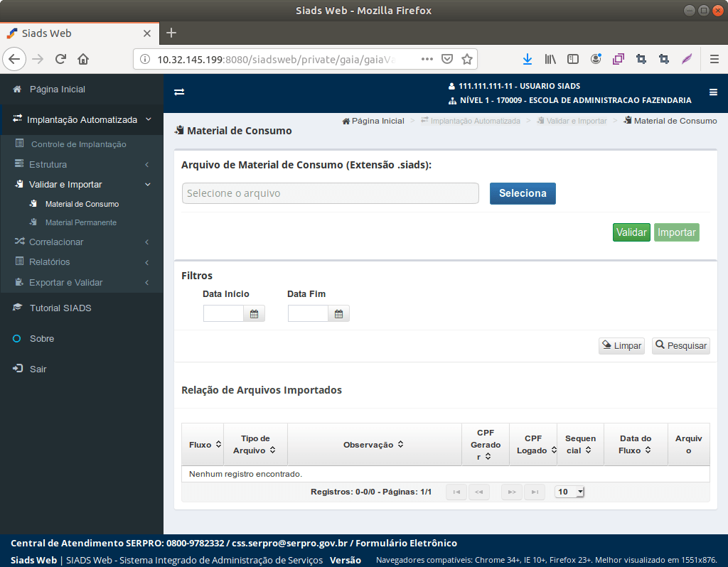This screenshot has height=567, width=728.
Task: Close the Siads Web tab
Action: (x=147, y=33)
